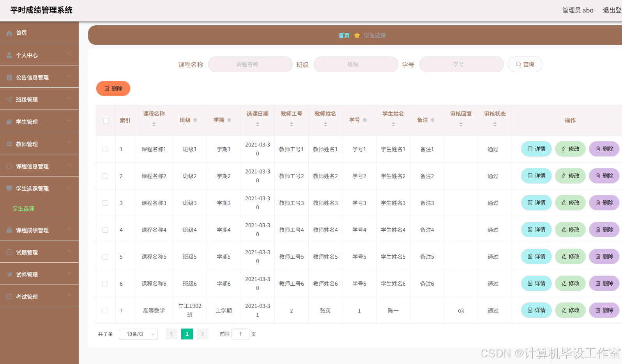622x364 pixels.
Task: Sort by 学号 column arrows
Action: point(365,120)
